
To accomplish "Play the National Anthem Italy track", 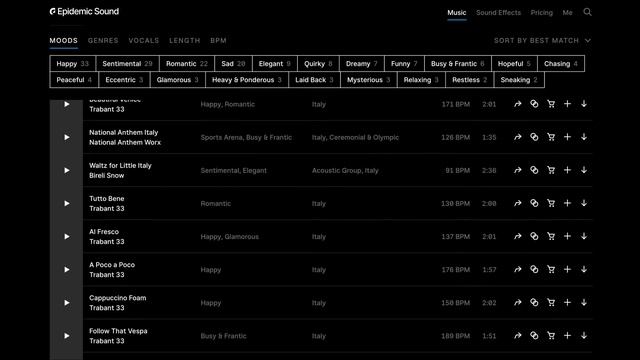I will point(67,137).
